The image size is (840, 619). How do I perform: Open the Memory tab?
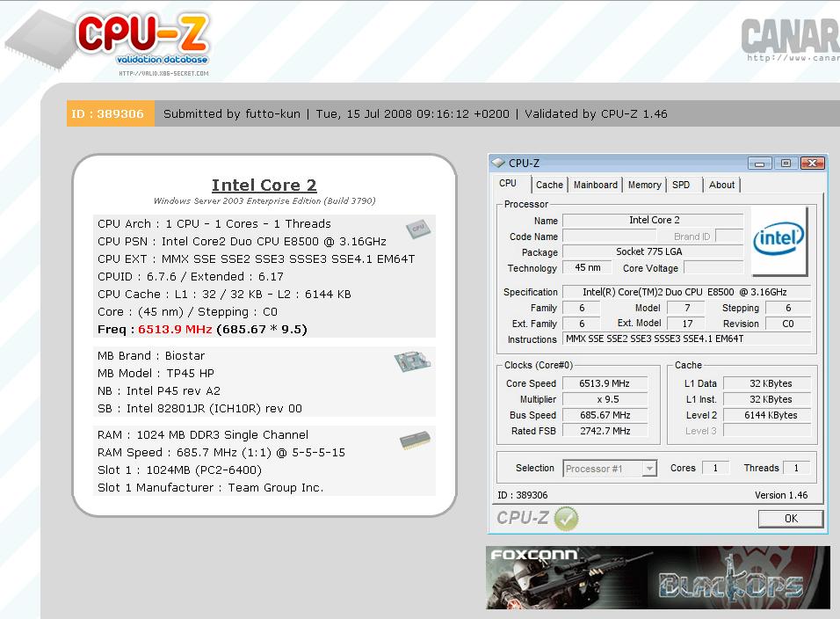644,185
